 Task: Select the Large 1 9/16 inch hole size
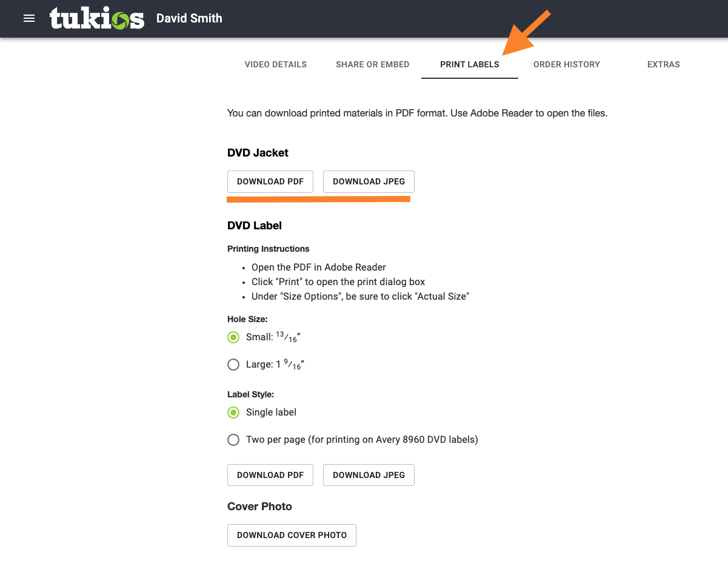[233, 365]
